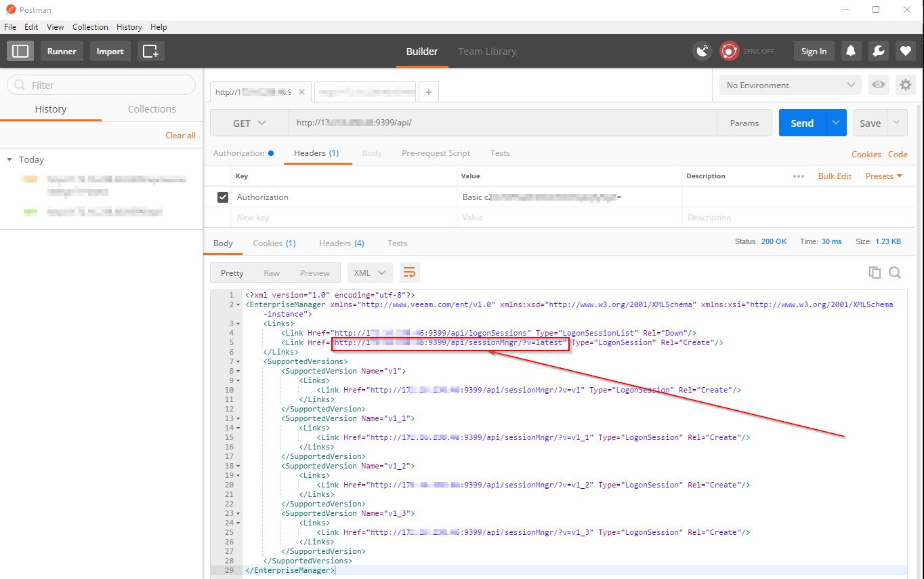Select the sidebar History tab
This screenshot has height=579, width=924.
pos(51,109)
